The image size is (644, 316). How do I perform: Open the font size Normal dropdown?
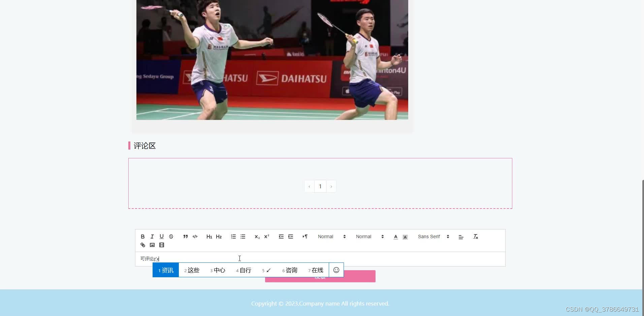point(332,236)
